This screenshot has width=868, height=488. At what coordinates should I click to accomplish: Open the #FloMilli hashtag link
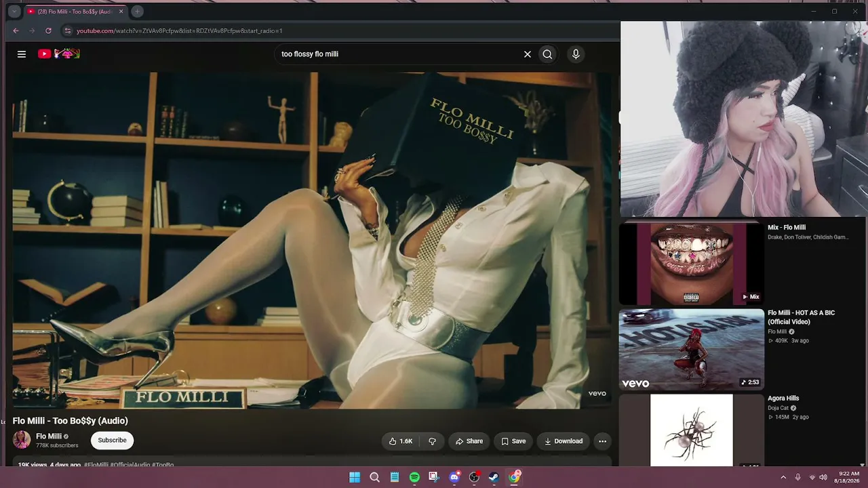pos(96,465)
